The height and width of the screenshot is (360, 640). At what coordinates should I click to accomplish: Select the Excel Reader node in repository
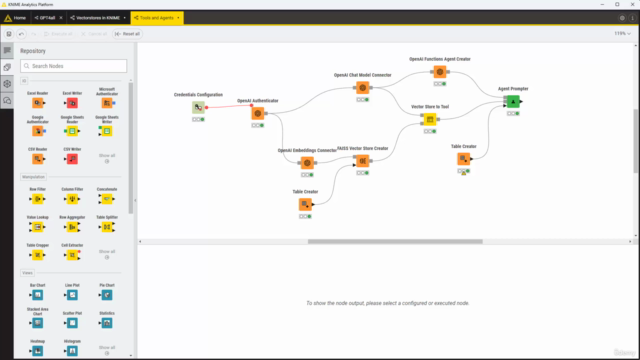coord(38,103)
